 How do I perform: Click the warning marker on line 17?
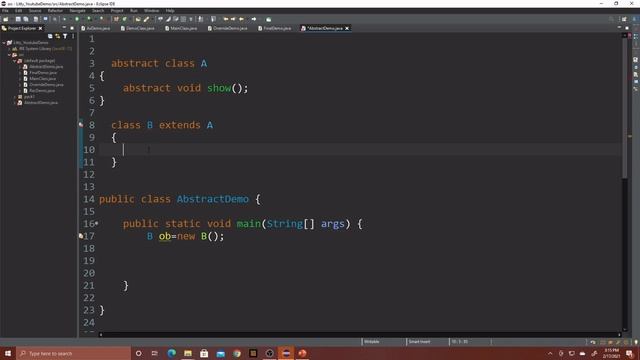81,236
